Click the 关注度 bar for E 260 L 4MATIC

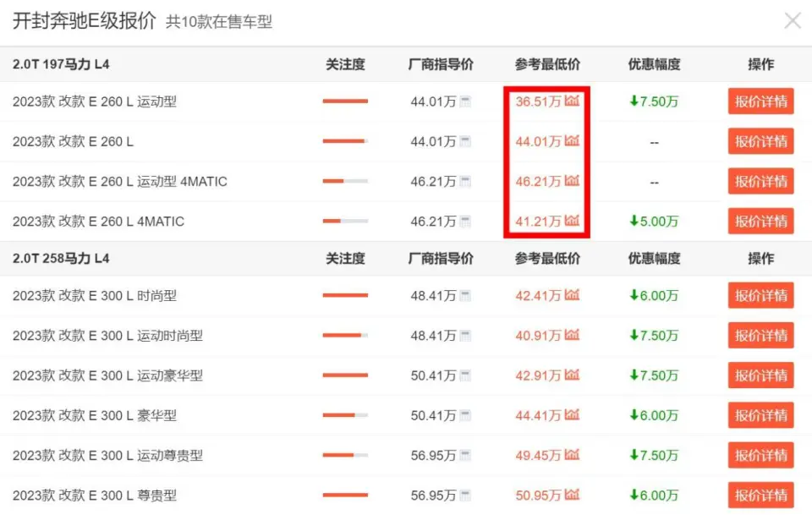[345, 221]
